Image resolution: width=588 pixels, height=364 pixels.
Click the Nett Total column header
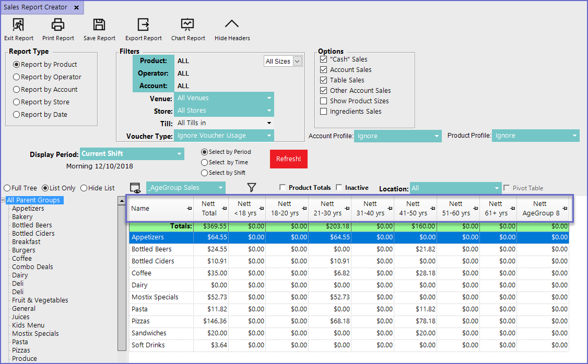point(209,208)
